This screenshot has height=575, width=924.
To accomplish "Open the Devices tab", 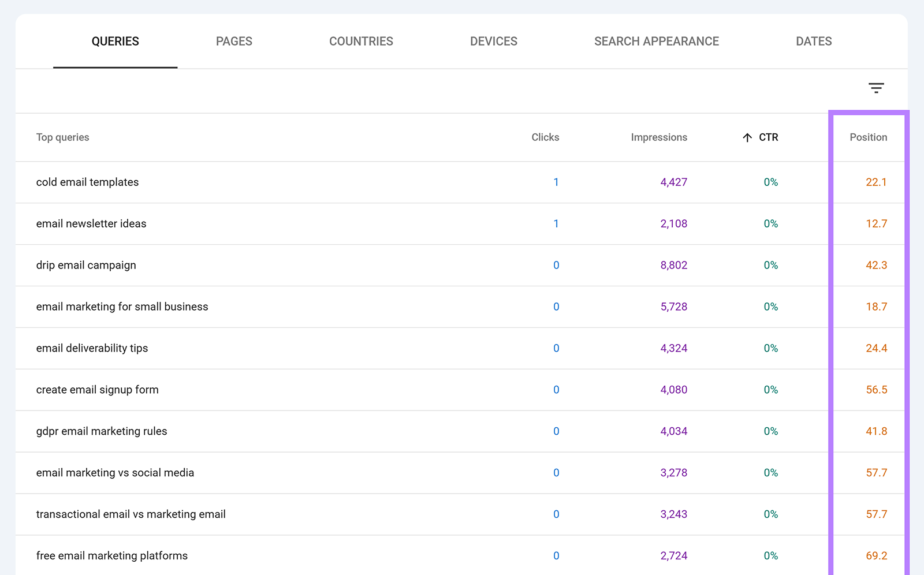I will (493, 41).
